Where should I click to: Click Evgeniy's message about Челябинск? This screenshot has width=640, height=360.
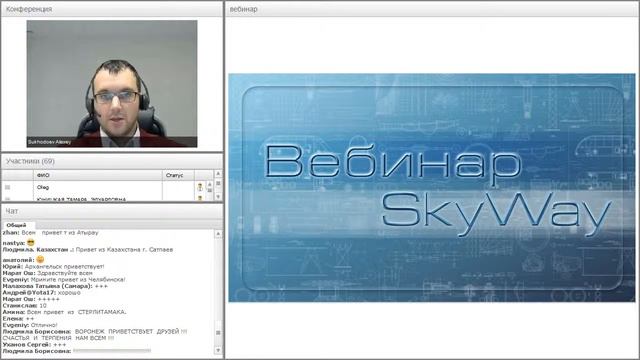tap(64, 280)
